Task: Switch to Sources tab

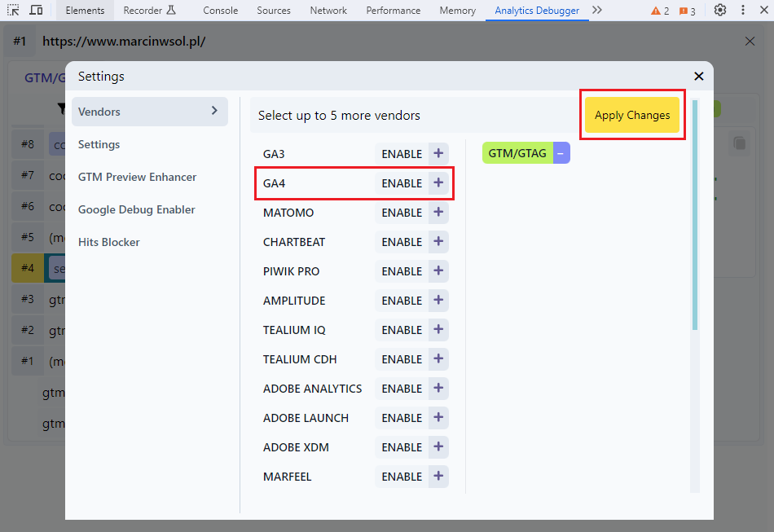Action: (274, 11)
